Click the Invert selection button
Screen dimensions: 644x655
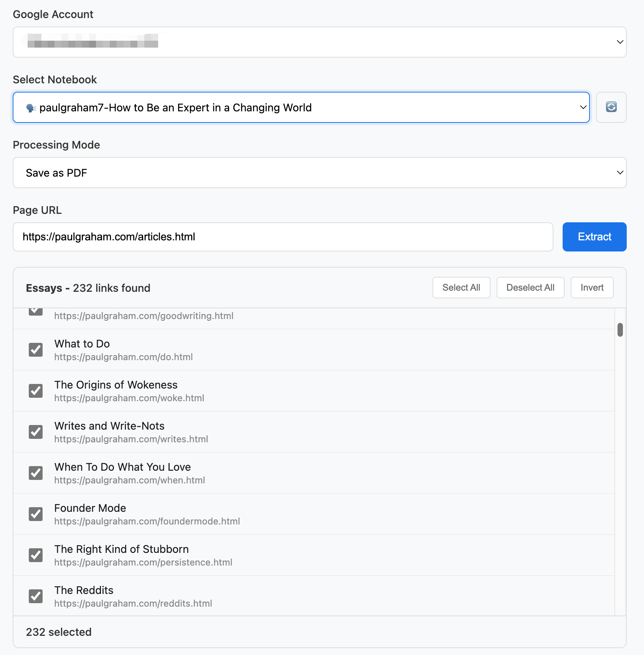tap(592, 288)
